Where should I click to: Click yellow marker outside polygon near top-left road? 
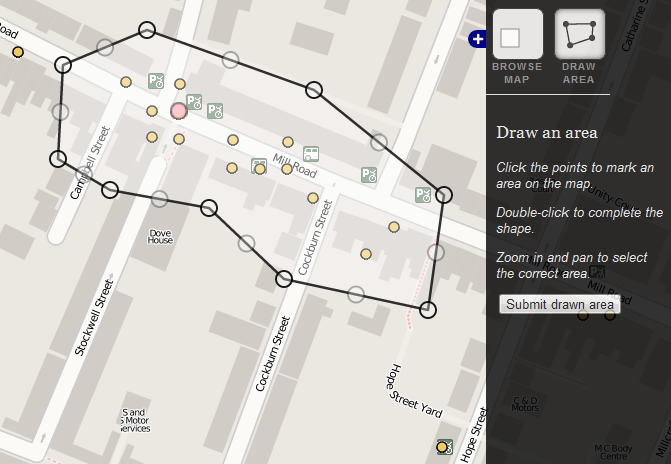pos(18,52)
